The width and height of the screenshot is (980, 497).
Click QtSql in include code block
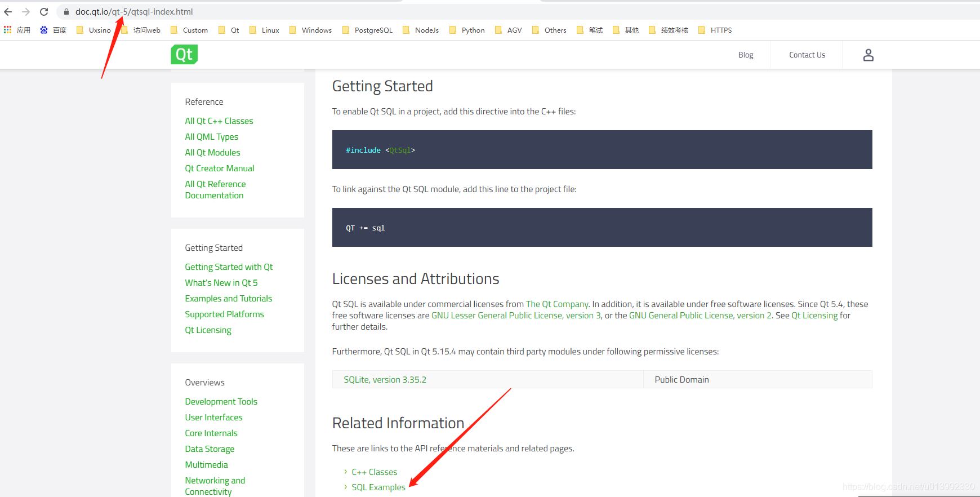point(400,150)
